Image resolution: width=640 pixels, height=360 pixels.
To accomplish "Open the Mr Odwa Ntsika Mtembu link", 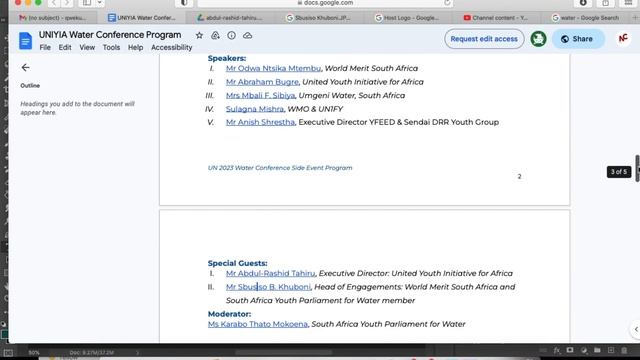I will click(273, 68).
